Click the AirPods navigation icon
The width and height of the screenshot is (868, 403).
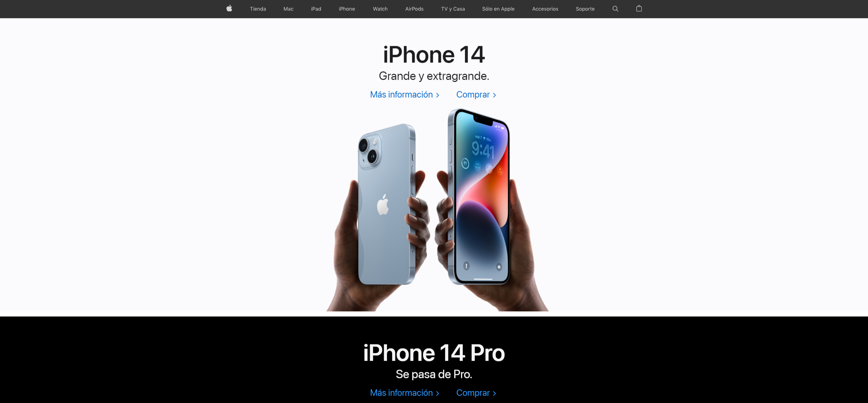[414, 8]
